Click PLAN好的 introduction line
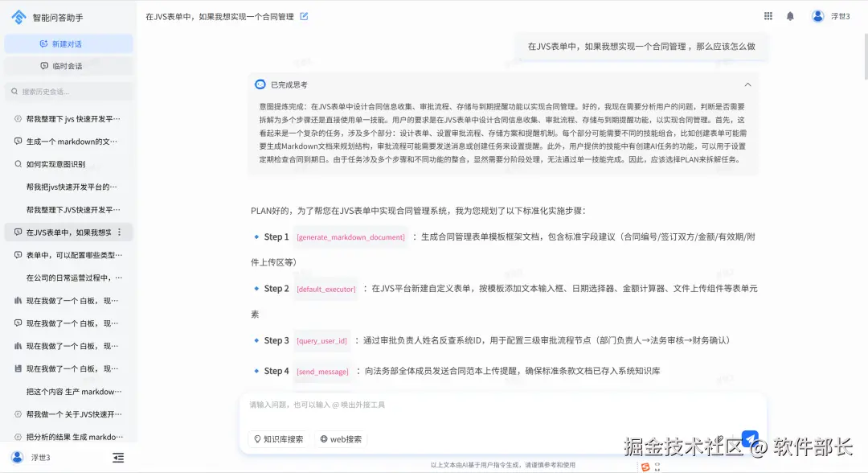Image resolution: width=868 pixels, height=473 pixels. [418, 211]
